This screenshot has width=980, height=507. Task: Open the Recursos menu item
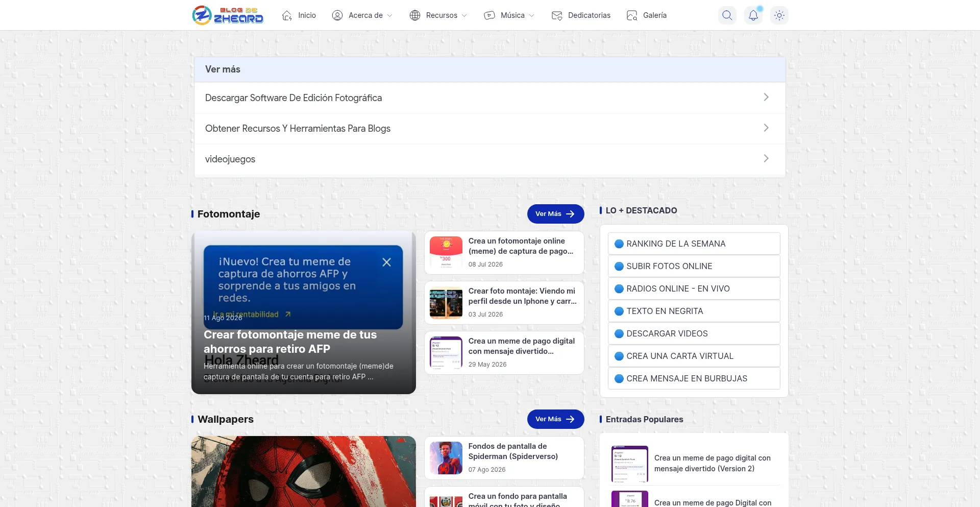(442, 15)
